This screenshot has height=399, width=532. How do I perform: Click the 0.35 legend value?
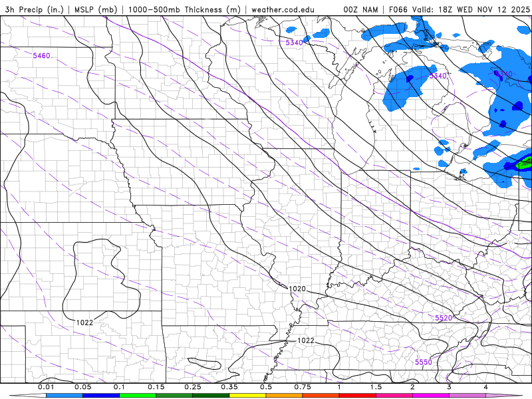coord(229,387)
